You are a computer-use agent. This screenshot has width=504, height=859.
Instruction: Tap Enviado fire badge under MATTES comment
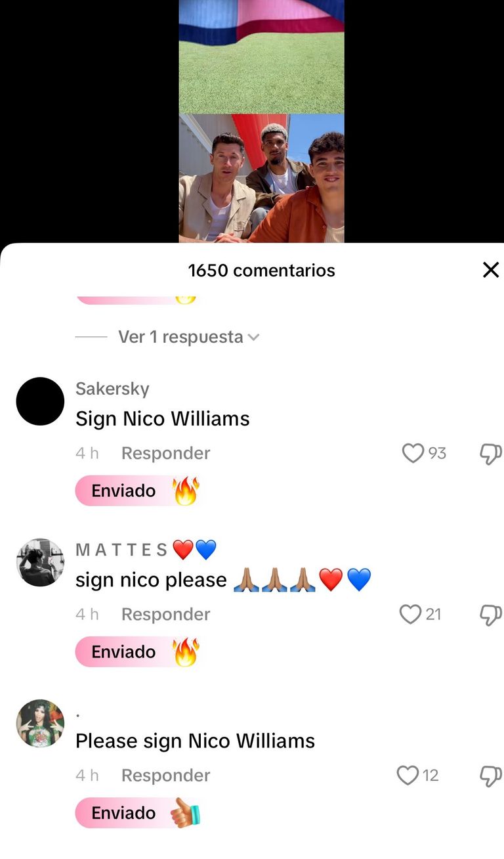point(138,651)
